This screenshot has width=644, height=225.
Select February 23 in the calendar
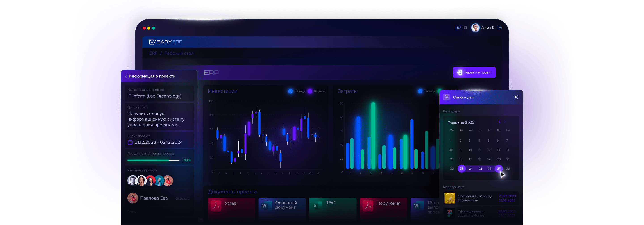pos(461,168)
